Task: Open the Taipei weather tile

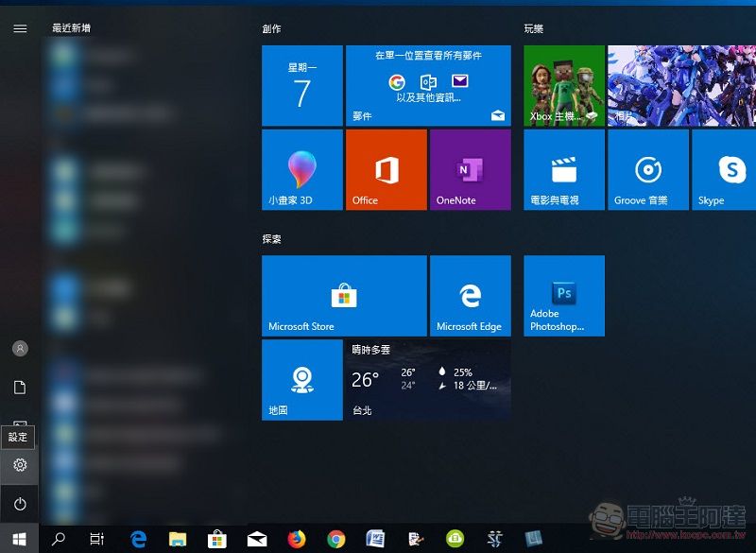Action: pyautogui.click(x=427, y=380)
